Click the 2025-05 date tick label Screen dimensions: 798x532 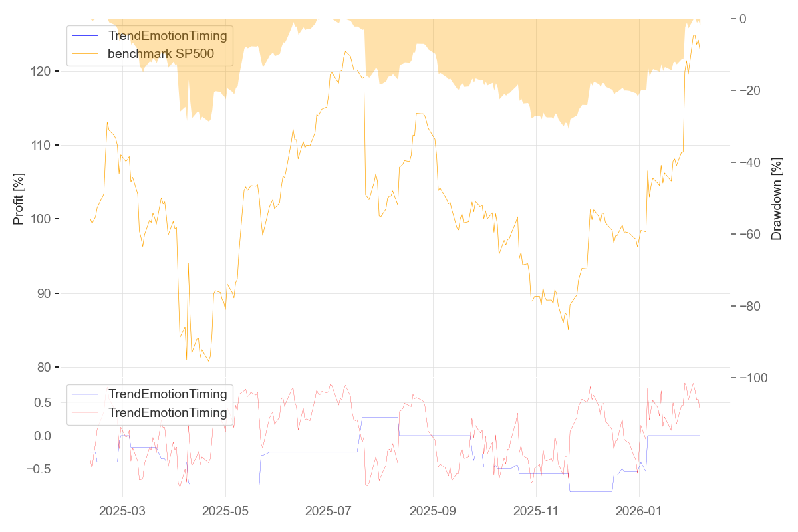(x=225, y=511)
